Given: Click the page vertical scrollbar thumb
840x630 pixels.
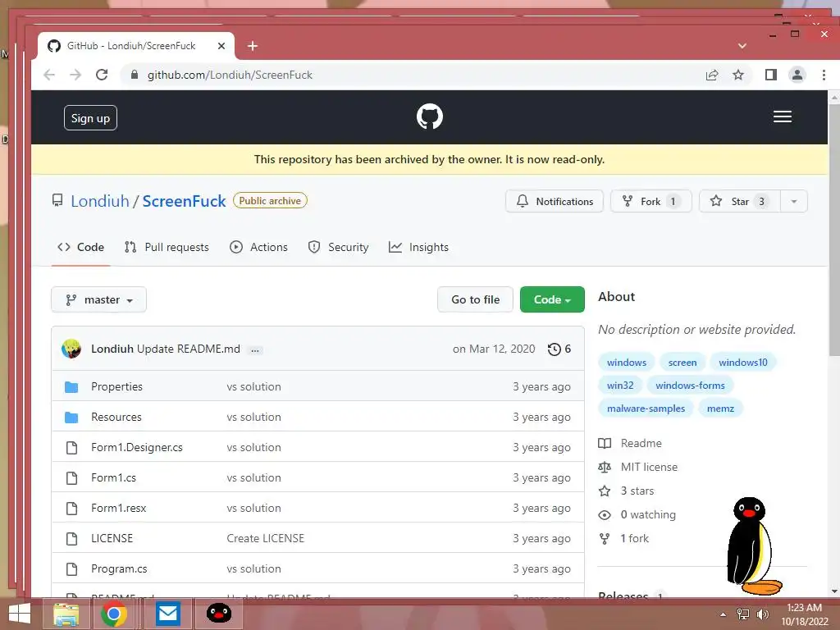Looking at the screenshot, I should [x=833, y=231].
